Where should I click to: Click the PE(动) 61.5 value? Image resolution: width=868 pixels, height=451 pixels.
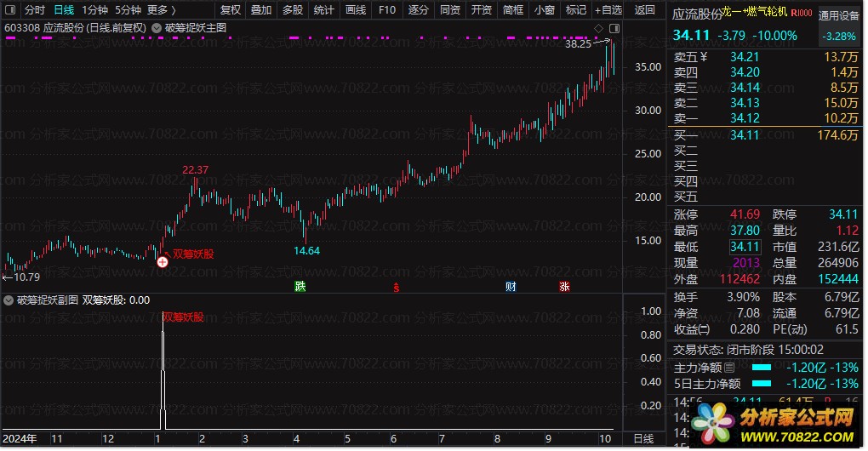coord(847,329)
